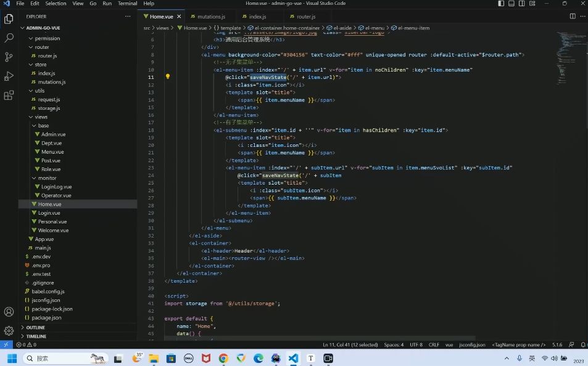Open the Search view in activity bar
This screenshot has height=366, width=588.
coord(9,38)
